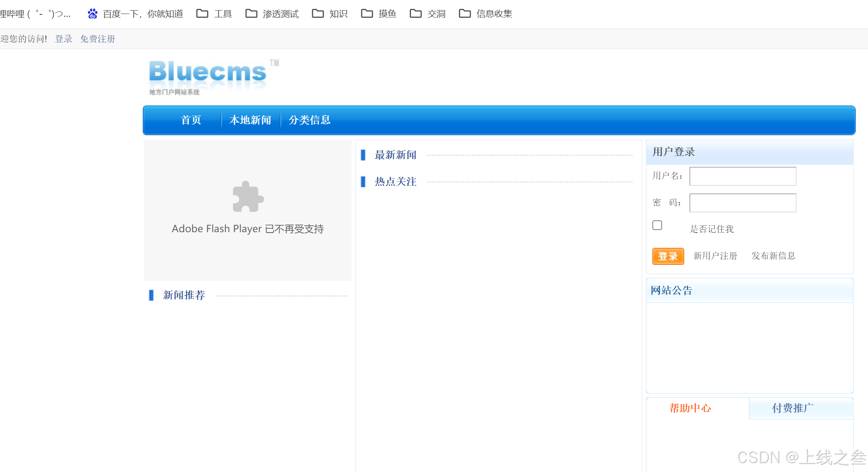Open 本地新闻 navigation item
The image size is (868, 472).
point(250,120)
